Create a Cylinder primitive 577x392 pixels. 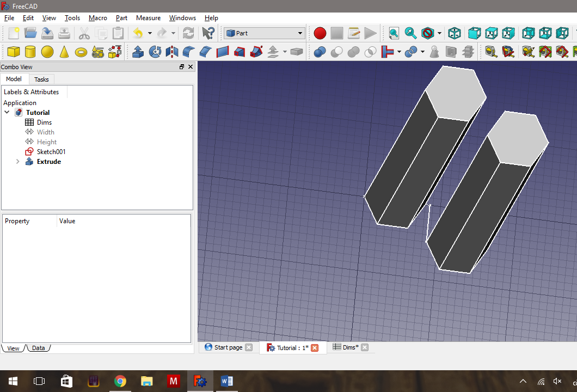click(31, 52)
